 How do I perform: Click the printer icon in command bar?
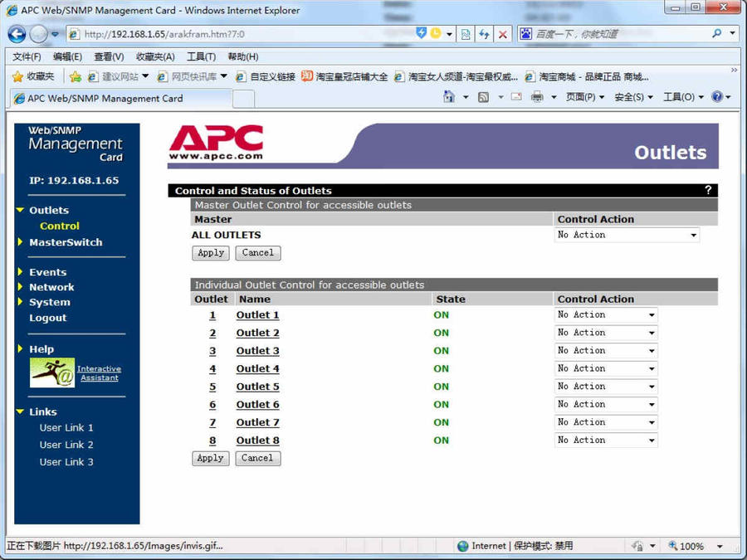[537, 97]
